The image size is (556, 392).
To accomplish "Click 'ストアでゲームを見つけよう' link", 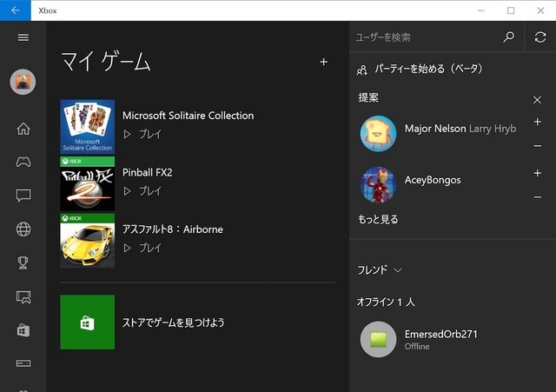I will (174, 322).
